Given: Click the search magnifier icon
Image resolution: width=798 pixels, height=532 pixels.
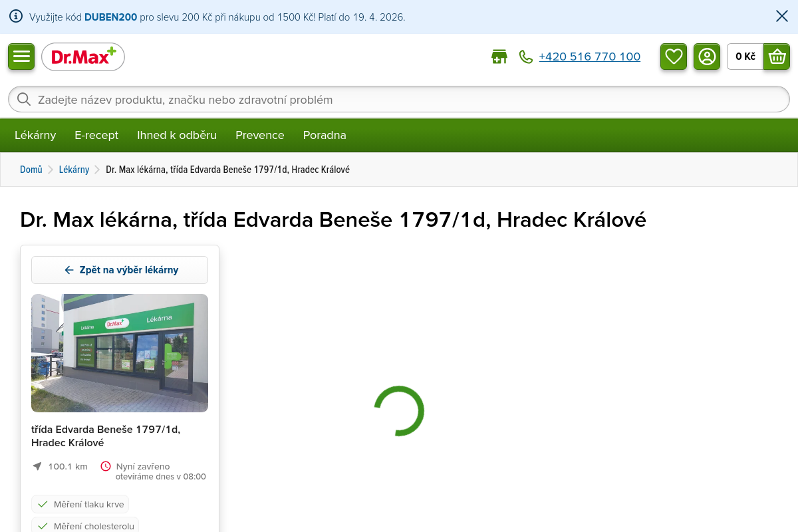Looking at the screenshot, I should (x=24, y=100).
